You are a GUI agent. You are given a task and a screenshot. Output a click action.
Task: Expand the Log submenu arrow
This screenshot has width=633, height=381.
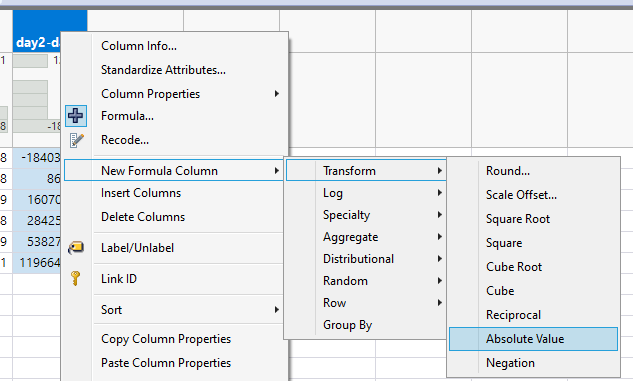coord(439,193)
